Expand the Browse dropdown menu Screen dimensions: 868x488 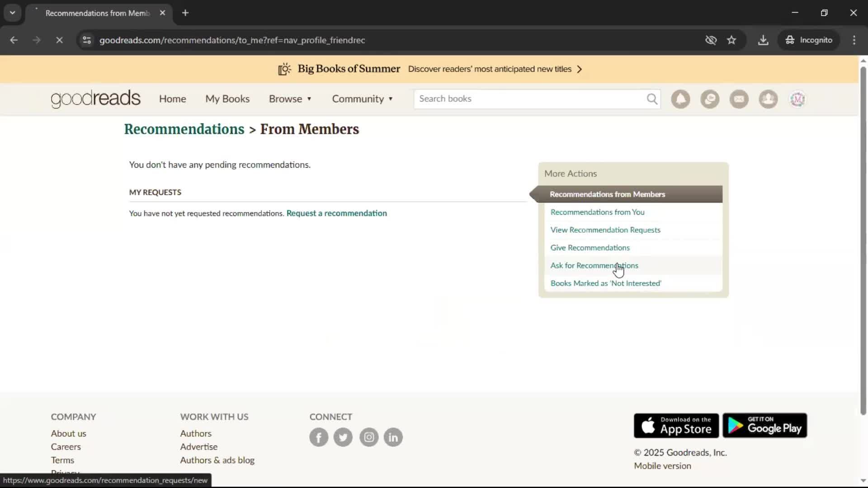tap(290, 99)
